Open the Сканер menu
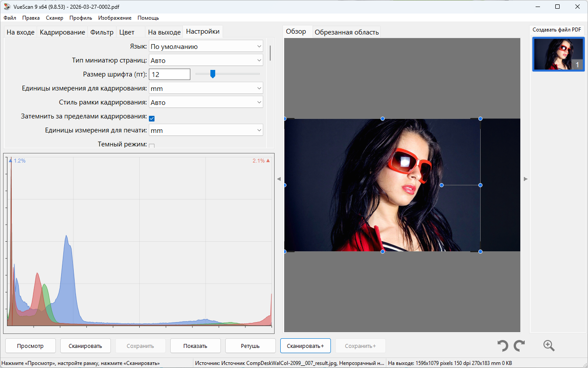This screenshot has height=368, width=588. (x=55, y=18)
